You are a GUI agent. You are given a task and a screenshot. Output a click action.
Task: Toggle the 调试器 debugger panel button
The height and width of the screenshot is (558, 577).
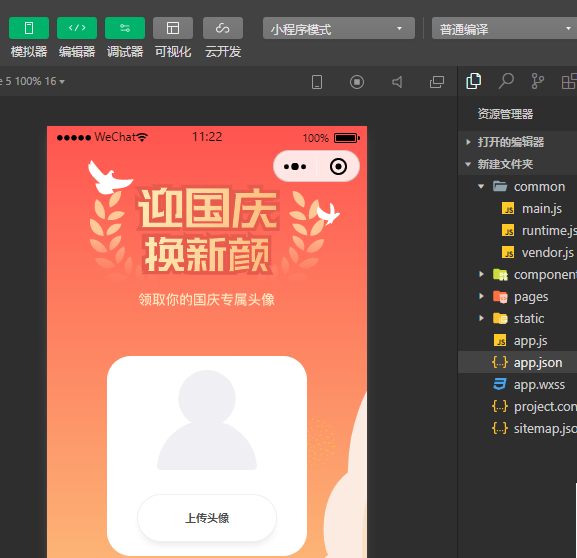pyautogui.click(x=125, y=28)
